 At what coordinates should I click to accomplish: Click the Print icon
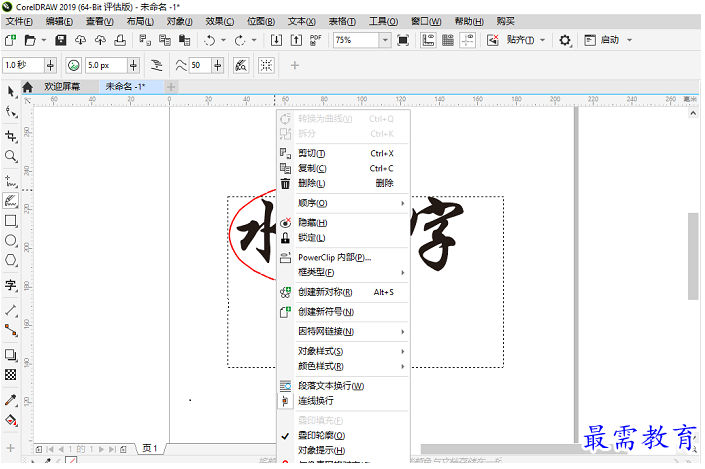[120, 40]
